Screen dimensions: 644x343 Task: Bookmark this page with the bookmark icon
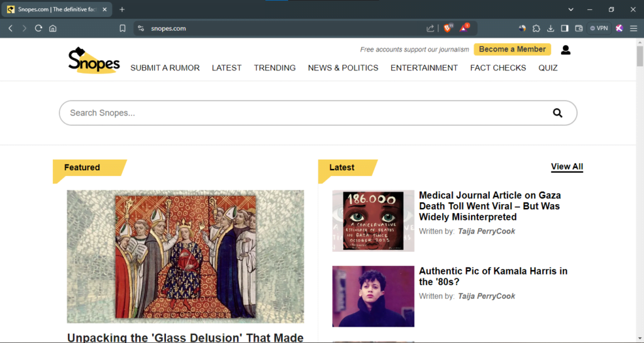coord(123,28)
